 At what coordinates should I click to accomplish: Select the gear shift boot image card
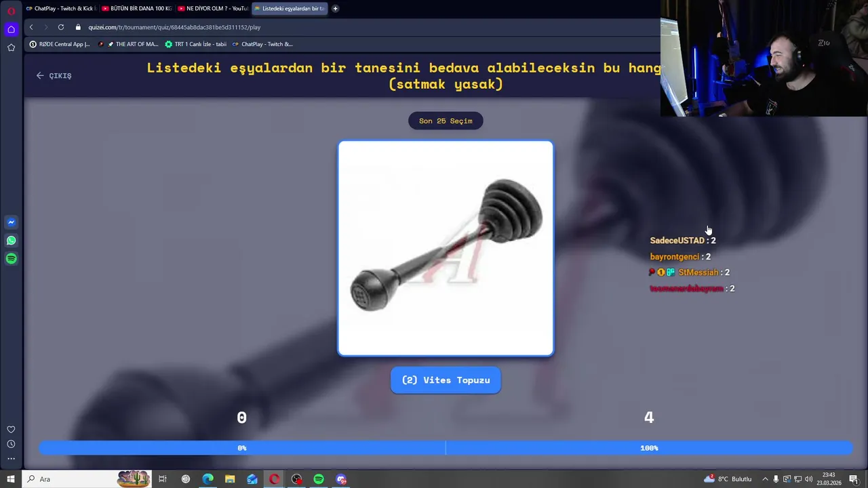click(x=446, y=248)
